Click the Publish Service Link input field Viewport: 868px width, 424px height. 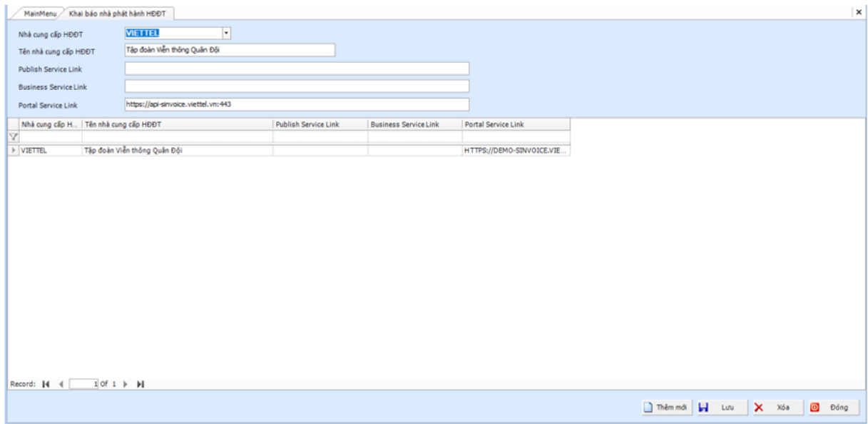point(297,69)
